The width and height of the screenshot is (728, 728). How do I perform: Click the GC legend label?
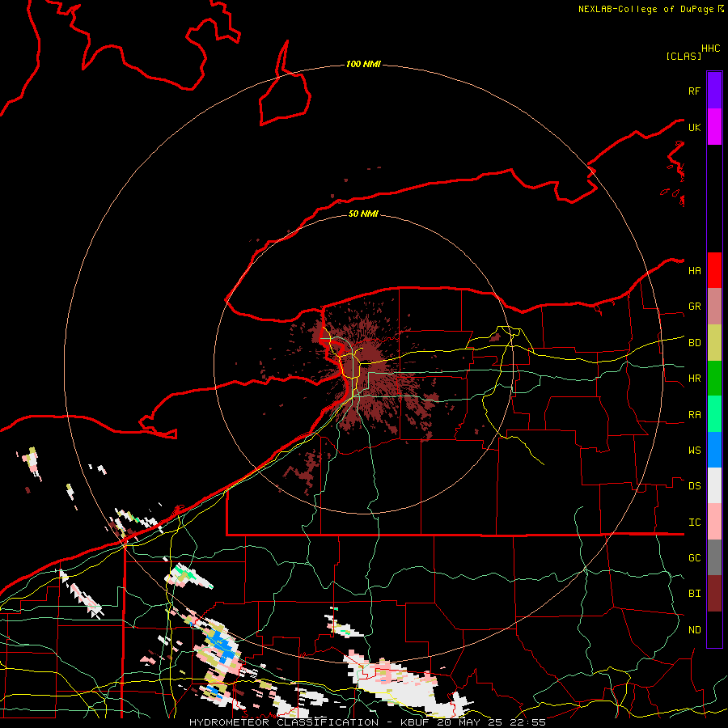pyautogui.click(x=694, y=558)
